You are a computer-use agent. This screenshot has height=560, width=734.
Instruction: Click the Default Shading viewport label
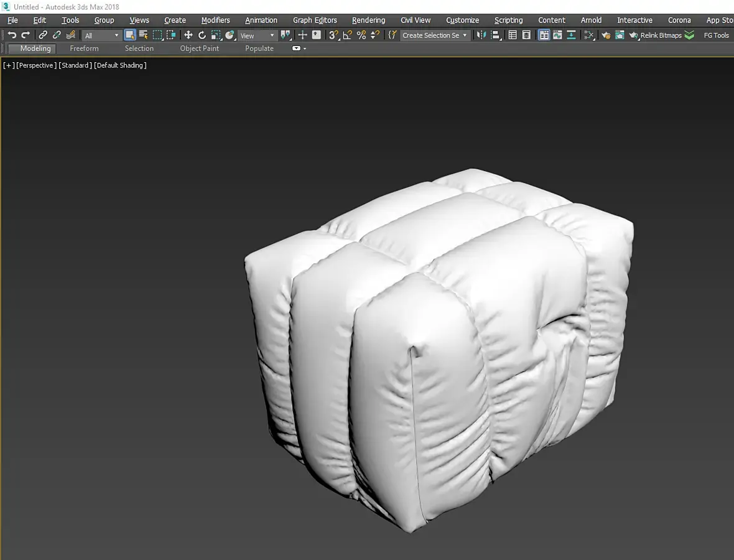point(120,65)
